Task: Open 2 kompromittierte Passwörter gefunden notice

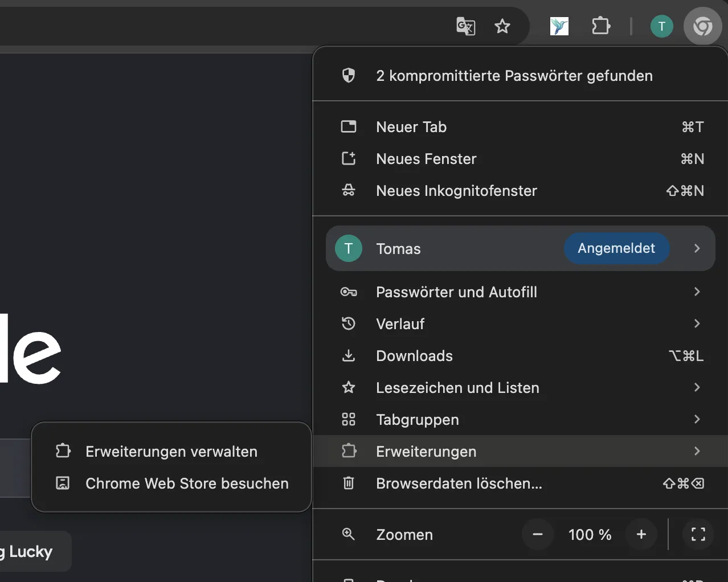Action: point(520,75)
